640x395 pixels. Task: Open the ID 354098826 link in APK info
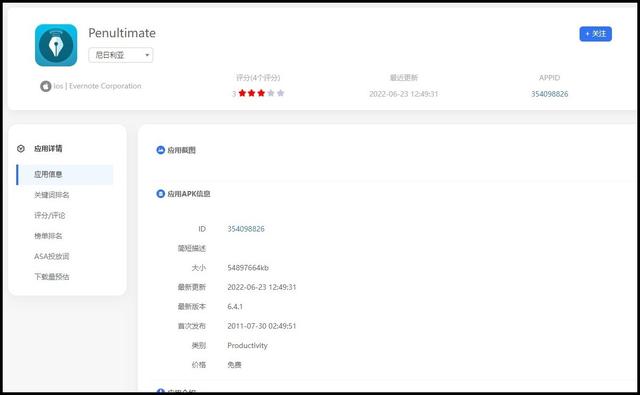pos(246,229)
